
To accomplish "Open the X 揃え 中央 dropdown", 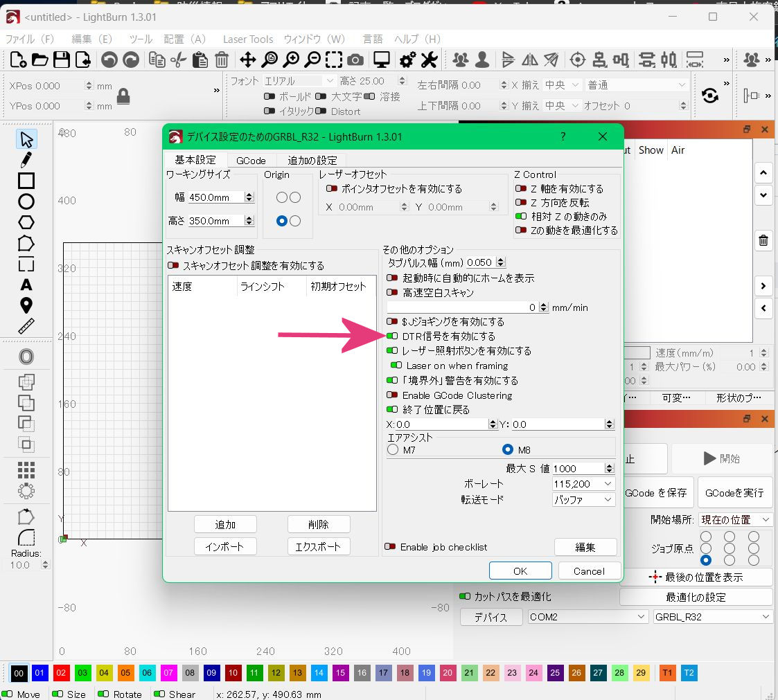I will (562, 85).
